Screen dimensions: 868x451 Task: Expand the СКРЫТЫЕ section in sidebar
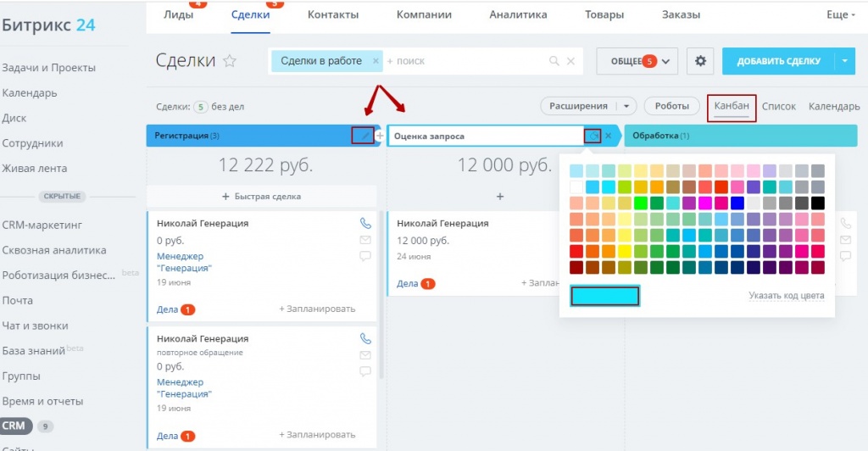[62, 196]
